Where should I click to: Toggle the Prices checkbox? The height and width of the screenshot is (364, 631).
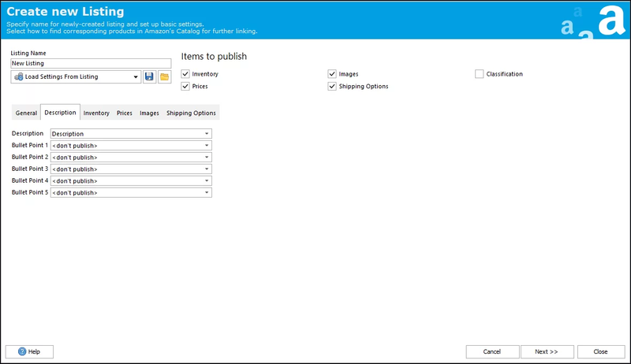tap(186, 86)
